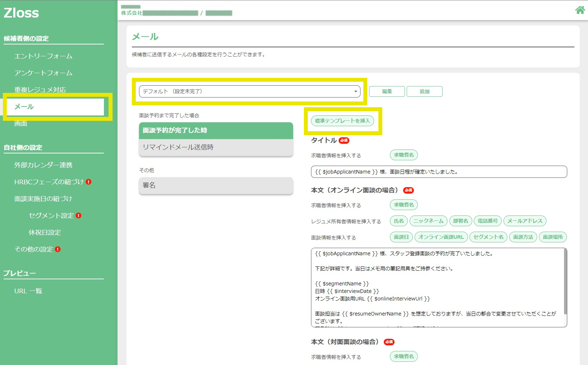Viewport: 588px width, 365px height.
Task: Go to the home page icon
Action: pyautogui.click(x=580, y=10)
